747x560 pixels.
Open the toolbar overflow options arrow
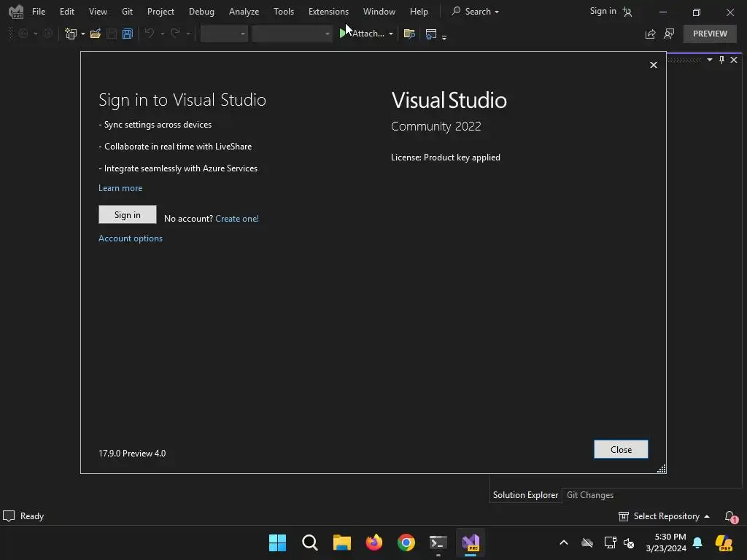point(444,36)
